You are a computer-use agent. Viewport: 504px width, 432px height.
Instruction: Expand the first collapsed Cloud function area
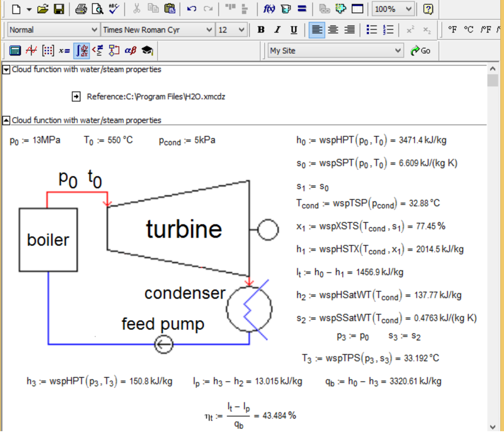[6, 70]
